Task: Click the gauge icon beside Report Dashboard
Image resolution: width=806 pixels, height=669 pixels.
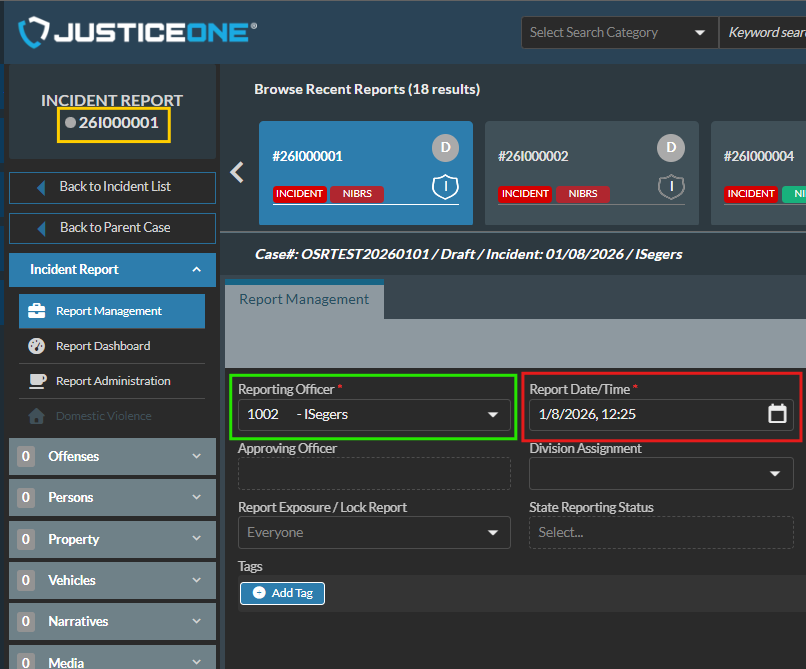Action: (x=36, y=346)
